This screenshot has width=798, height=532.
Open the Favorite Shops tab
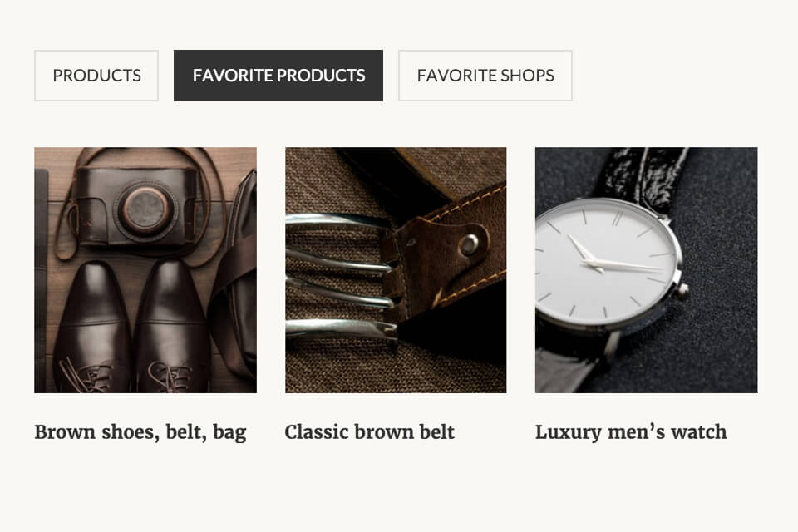(x=485, y=76)
